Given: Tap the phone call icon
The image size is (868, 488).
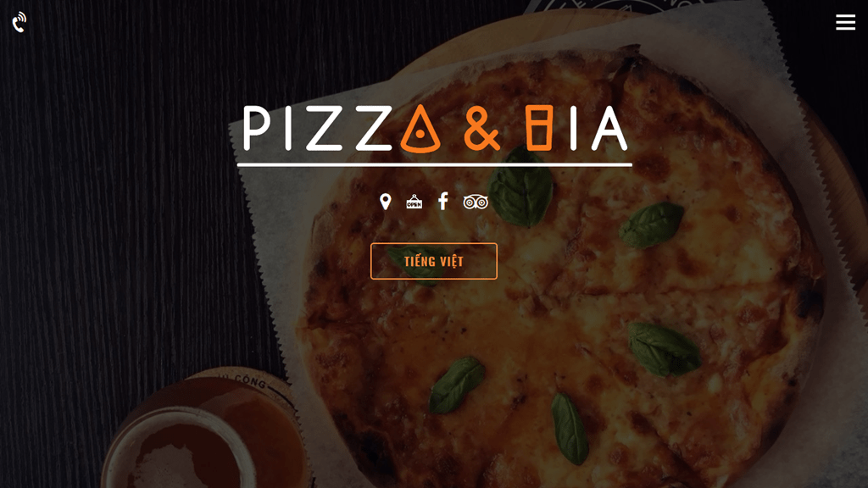Looking at the screenshot, I should (x=19, y=22).
